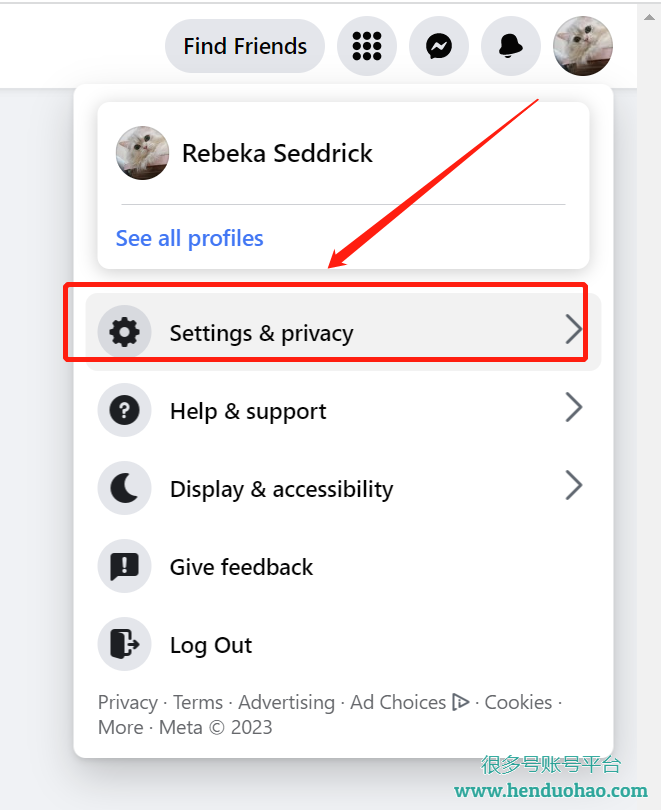Expand the Display & accessibility chevron
This screenshot has height=810, width=661.
pyautogui.click(x=574, y=486)
